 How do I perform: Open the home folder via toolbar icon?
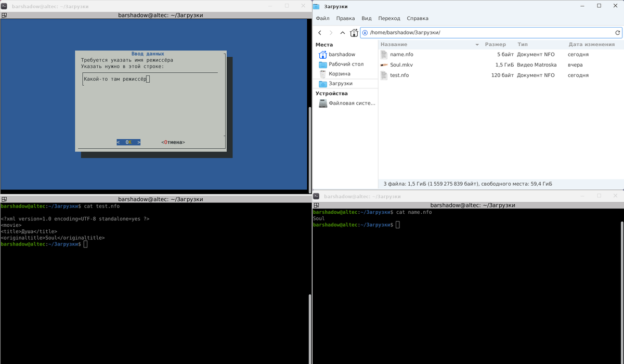[x=354, y=33]
